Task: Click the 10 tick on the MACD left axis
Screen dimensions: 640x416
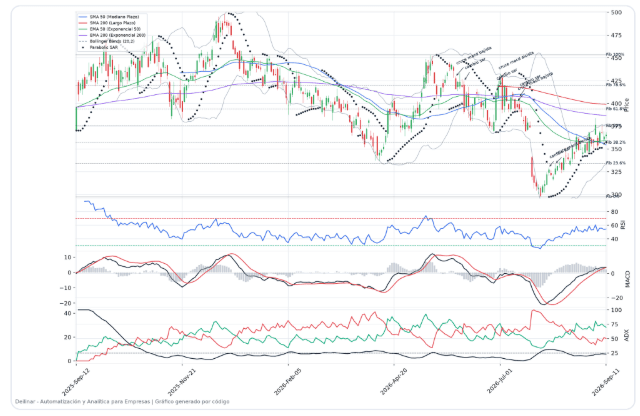Action: (x=68, y=258)
